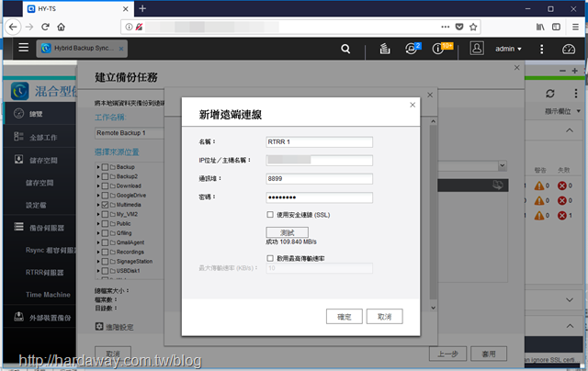Expand the USBDisk1 folder tree arrow
The height and width of the screenshot is (371, 588).
tap(98, 271)
